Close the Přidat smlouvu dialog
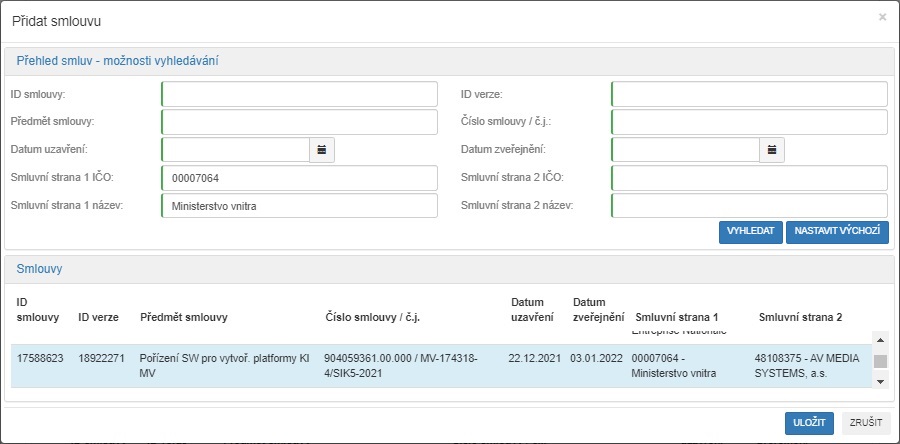The width and height of the screenshot is (900, 444). [x=882, y=17]
